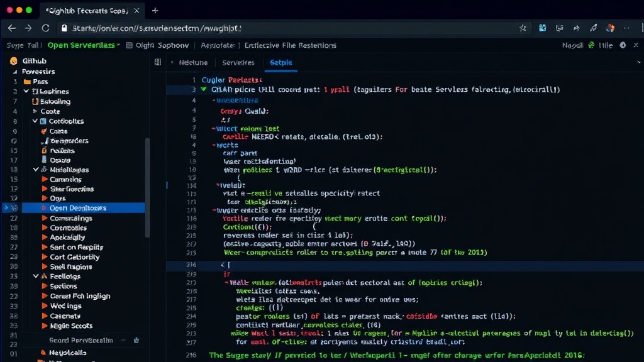This screenshot has height=362, width=644.
Task: Click the share arrow icon in browser toolbar
Action: 576,28
